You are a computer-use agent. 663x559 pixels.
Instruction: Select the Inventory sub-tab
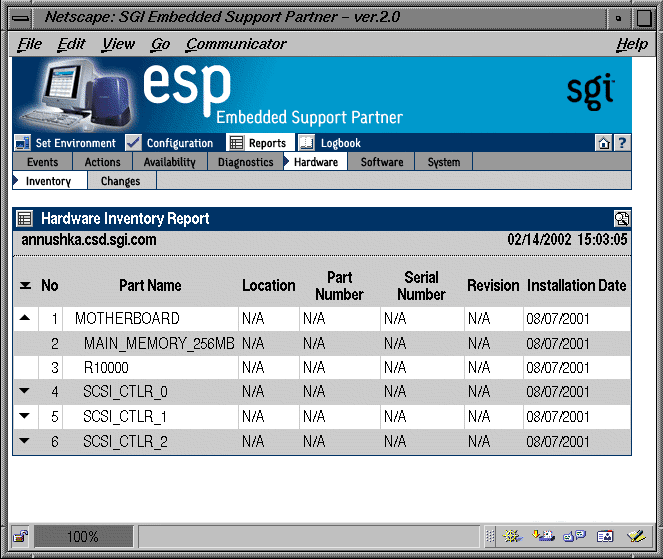pos(48,181)
